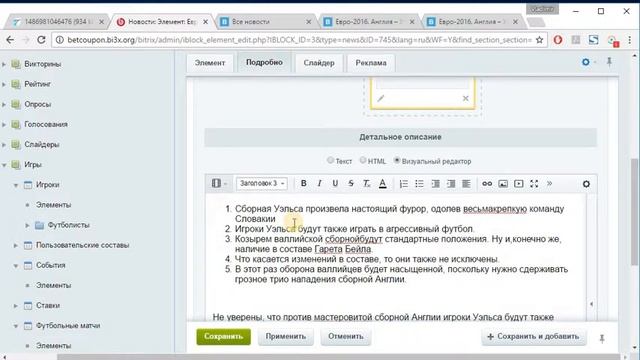Image resolution: width=640 pixels, height=360 pixels.
Task: Open Элементы under Игроки
Action: pos(53,205)
